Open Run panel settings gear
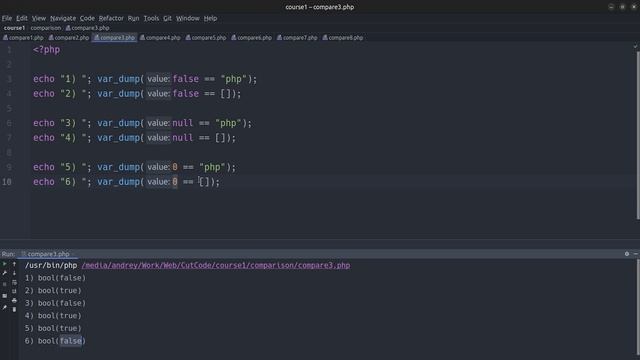The width and height of the screenshot is (640, 360). [x=627, y=254]
